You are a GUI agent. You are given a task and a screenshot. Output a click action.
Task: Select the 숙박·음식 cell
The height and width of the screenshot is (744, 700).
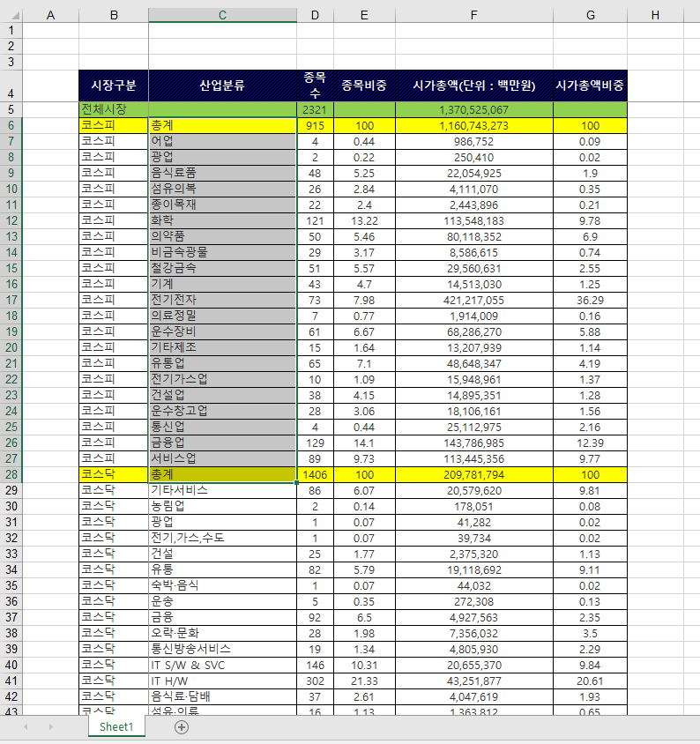222,585
